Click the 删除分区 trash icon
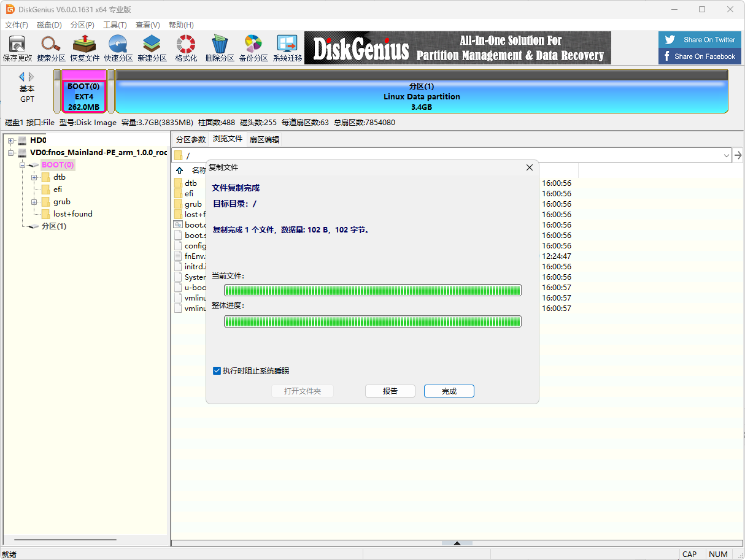 (220, 48)
